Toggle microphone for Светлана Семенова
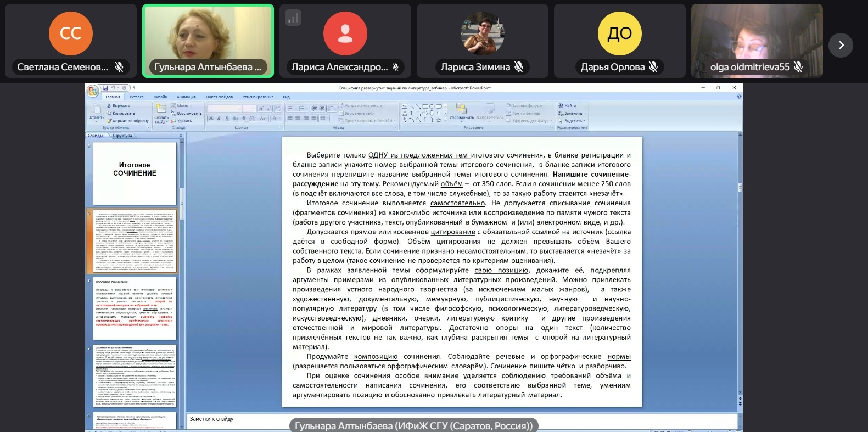Viewport: 868px width, 432px height. (x=119, y=67)
